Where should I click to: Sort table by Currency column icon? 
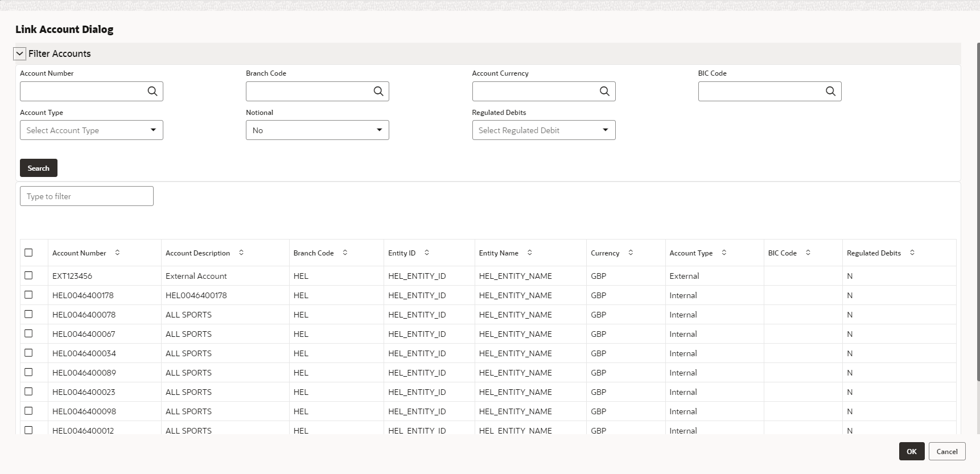tap(631, 253)
